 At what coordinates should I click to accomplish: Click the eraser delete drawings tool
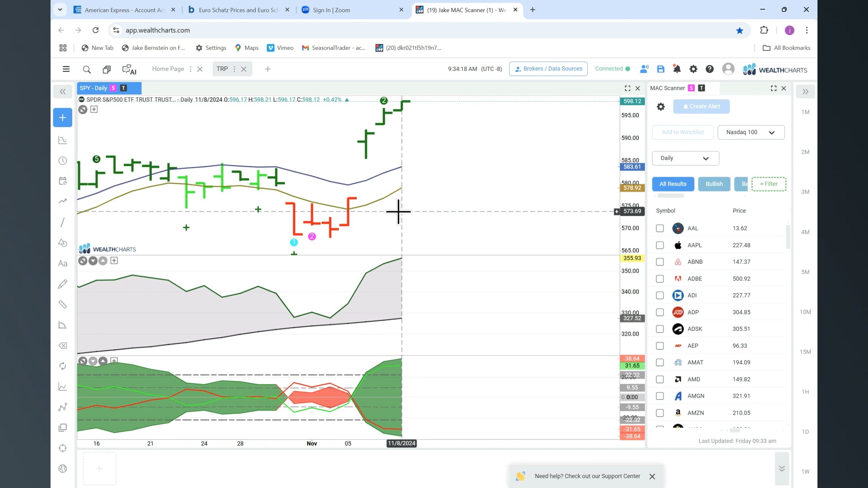point(63,346)
